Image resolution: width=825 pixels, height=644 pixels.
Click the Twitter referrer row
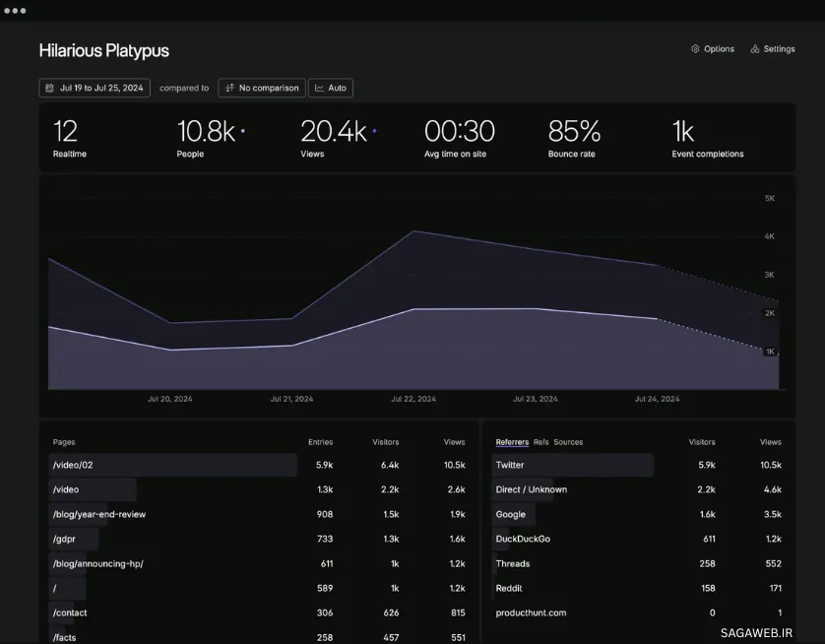tap(572, 465)
